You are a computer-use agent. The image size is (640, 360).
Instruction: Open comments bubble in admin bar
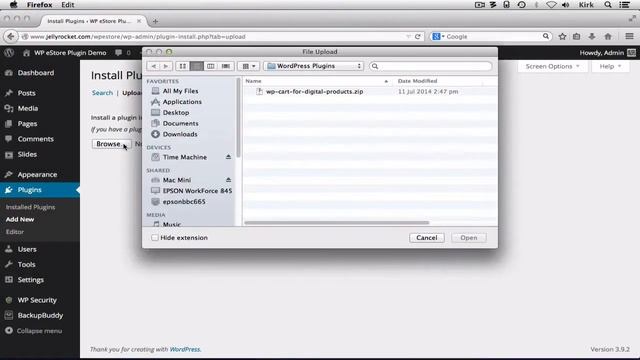pyautogui.click(x=123, y=53)
